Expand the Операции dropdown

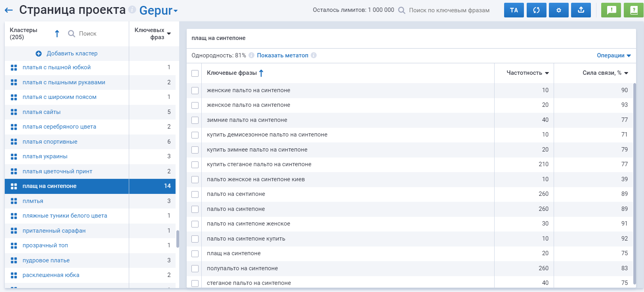[x=613, y=55]
